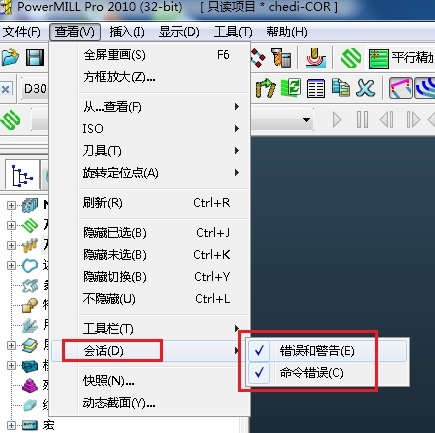
Task: Click the copy toolpath icon
Action: click(x=341, y=88)
